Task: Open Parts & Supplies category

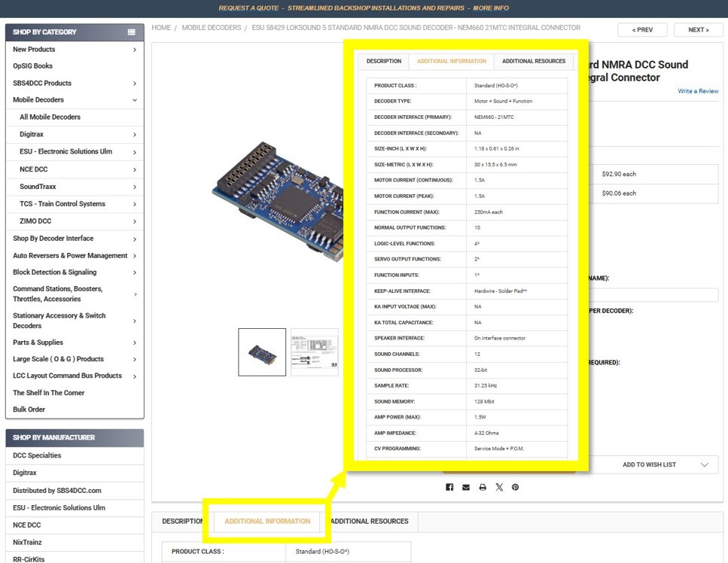Action: click(38, 342)
